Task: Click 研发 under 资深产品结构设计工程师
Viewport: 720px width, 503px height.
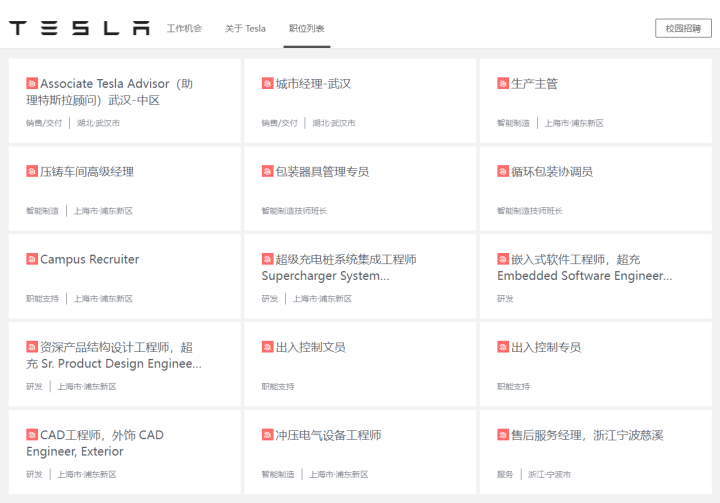Action: [x=34, y=386]
